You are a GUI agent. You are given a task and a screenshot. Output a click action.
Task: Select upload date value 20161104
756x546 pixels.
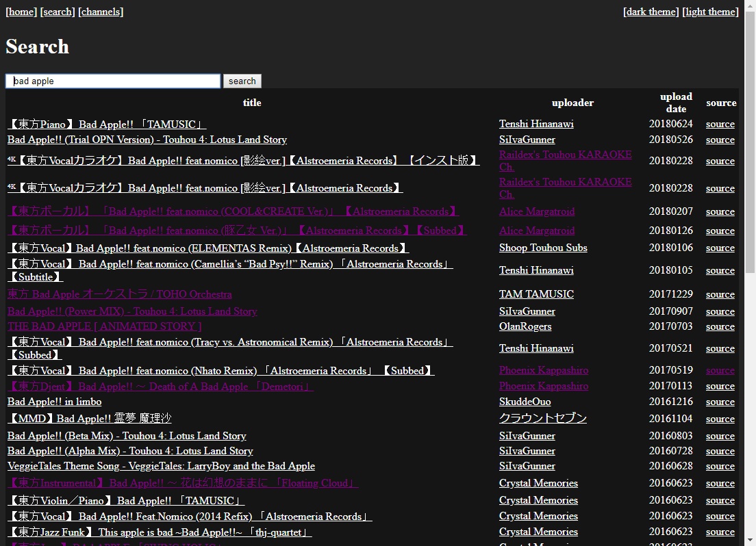(x=670, y=419)
